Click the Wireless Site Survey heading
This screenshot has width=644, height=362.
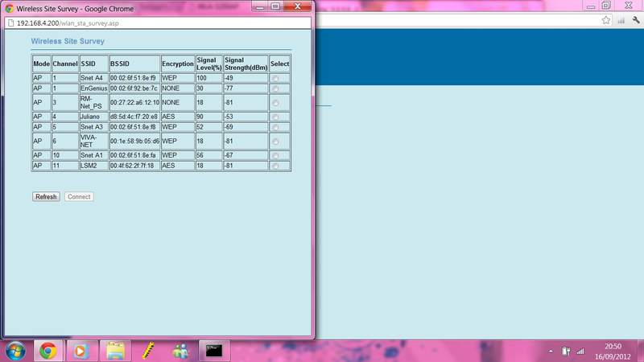(68, 41)
